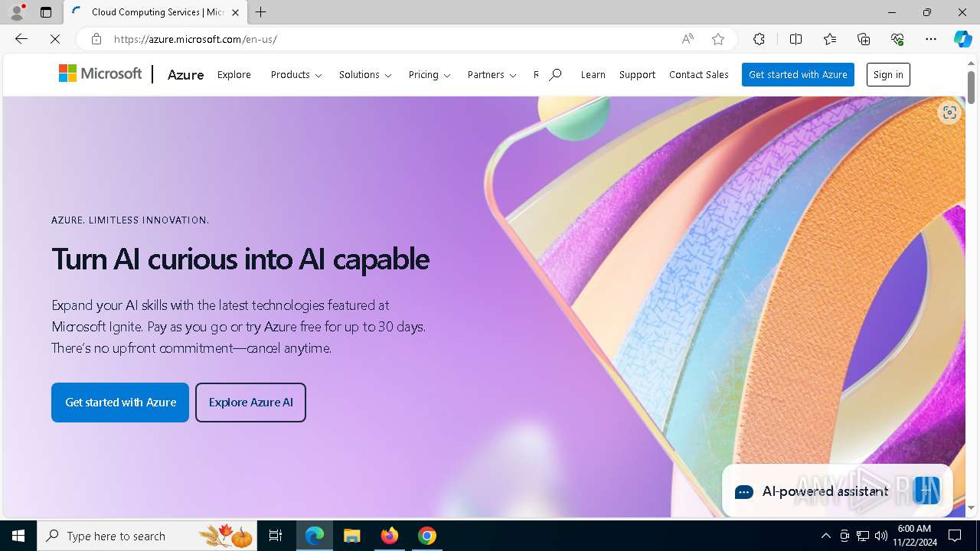This screenshot has height=551, width=980.
Task: Expand the Pricing menu
Action: coord(430,74)
